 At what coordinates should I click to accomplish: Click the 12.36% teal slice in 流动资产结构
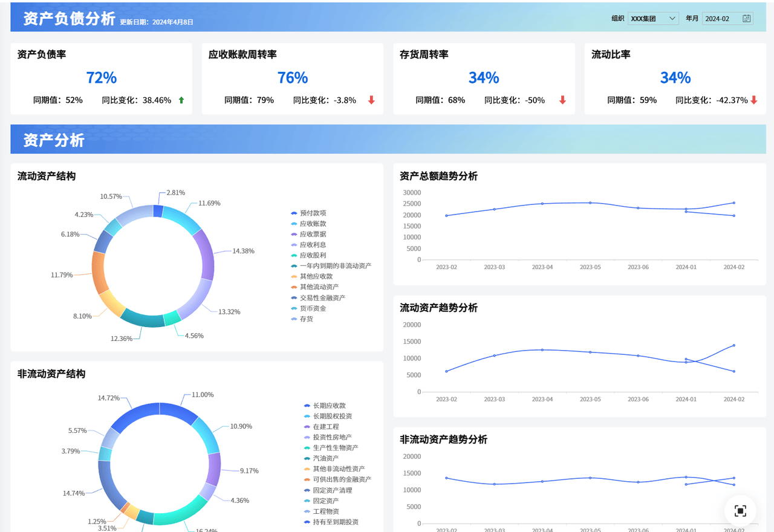coord(144,319)
